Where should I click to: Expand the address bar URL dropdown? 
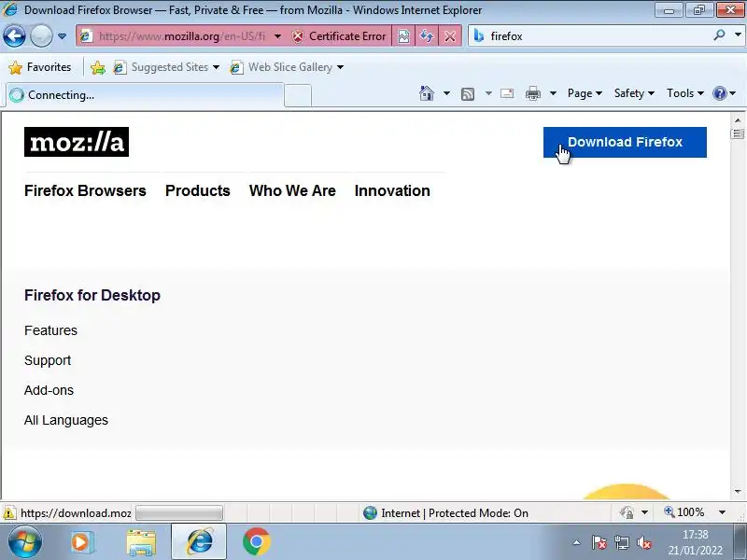277,36
